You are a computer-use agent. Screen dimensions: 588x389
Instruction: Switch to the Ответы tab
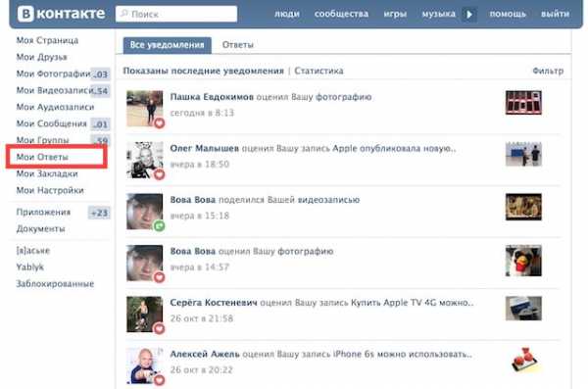point(238,45)
